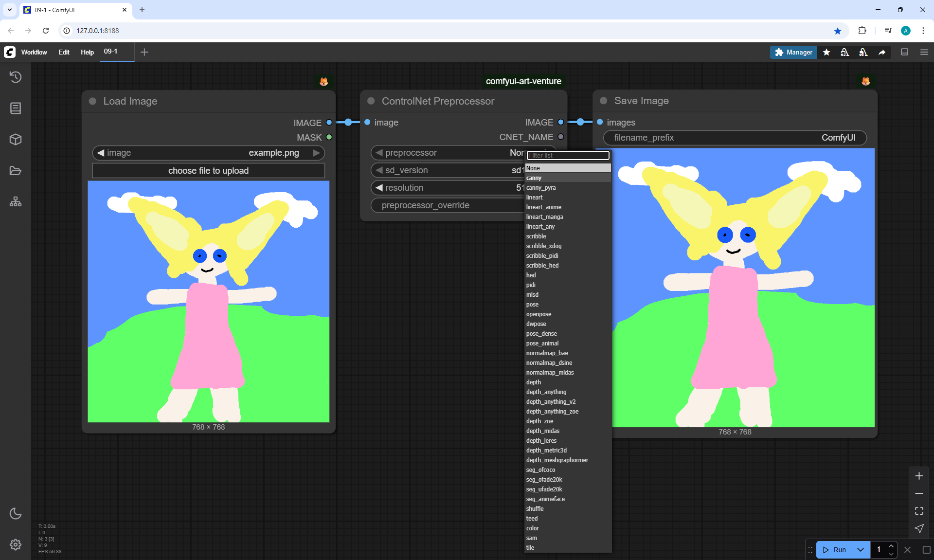Open the queue history sidebar icon
934x560 pixels.
[x=16, y=77]
